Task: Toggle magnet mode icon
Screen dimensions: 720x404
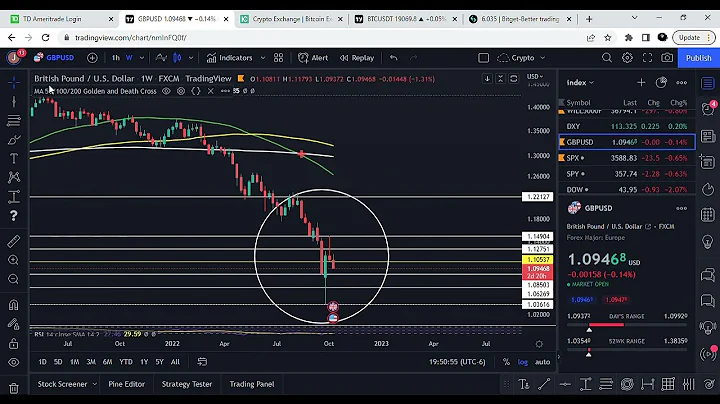Action: tap(14, 305)
